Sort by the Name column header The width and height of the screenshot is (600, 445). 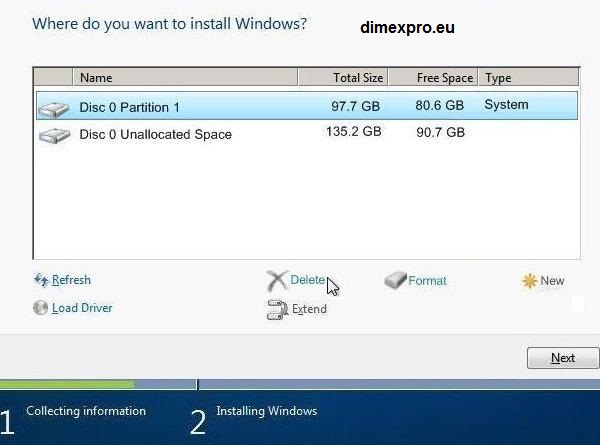[x=185, y=77]
